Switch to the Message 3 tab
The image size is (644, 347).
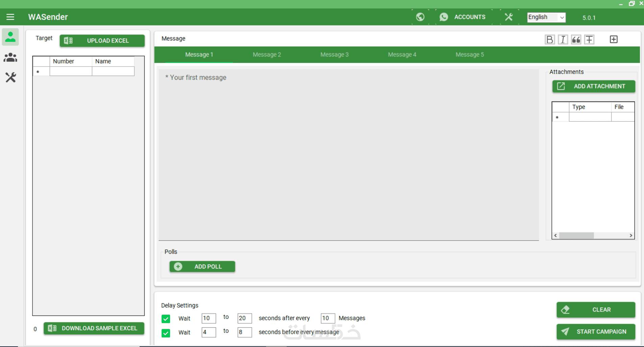pyautogui.click(x=334, y=55)
